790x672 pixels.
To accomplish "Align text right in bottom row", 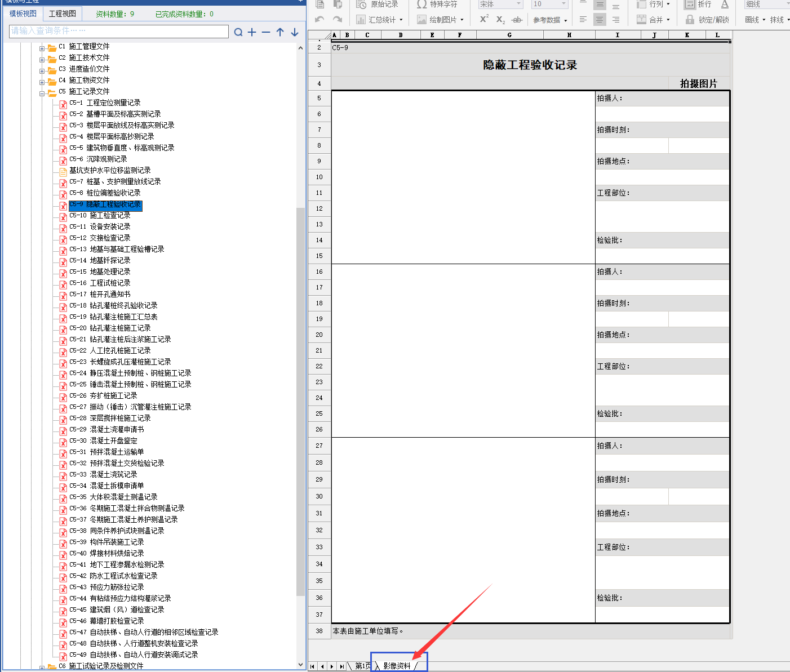I will pyautogui.click(x=615, y=19).
